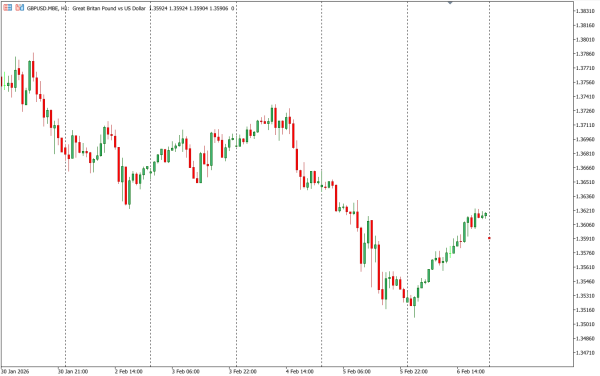Click the GBPUSD.MBE symbol title text
600x376 pixels.
pos(43,8)
